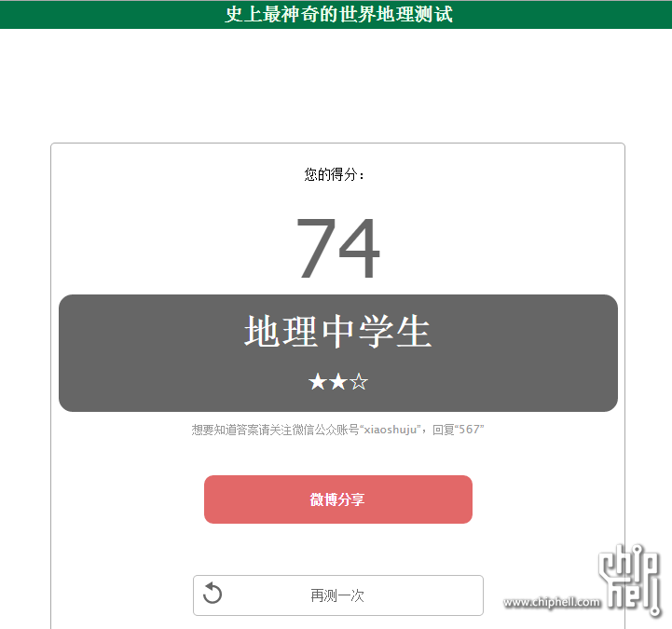Click the empty third star rating icon
672x629 pixels.
[x=359, y=381]
